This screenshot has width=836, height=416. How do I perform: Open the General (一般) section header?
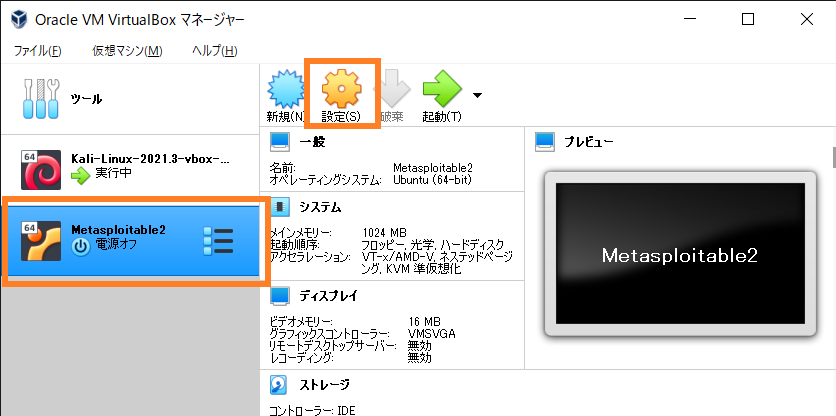(x=312, y=142)
